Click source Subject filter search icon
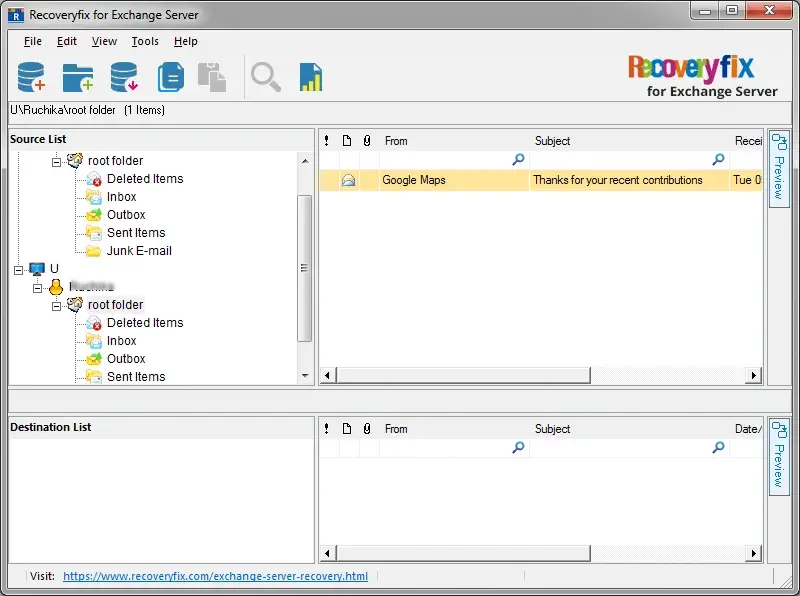Viewport: 800px width, 596px height. [718, 160]
